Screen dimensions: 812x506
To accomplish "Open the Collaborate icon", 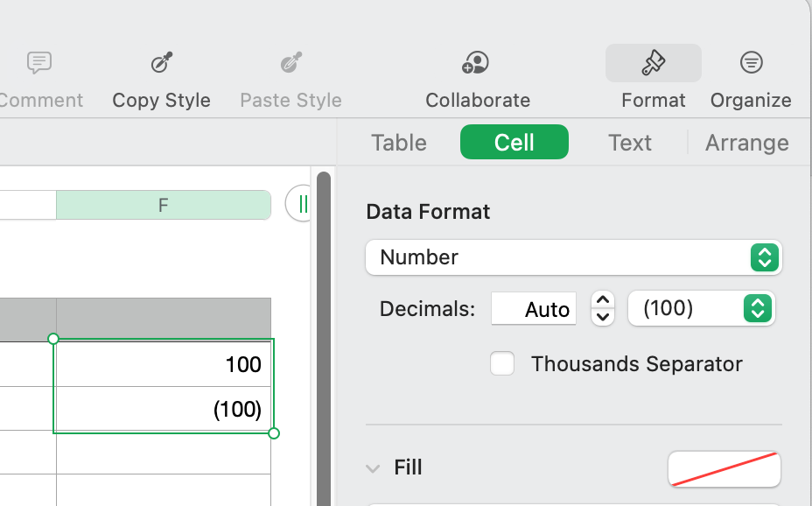I will click(476, 63).
